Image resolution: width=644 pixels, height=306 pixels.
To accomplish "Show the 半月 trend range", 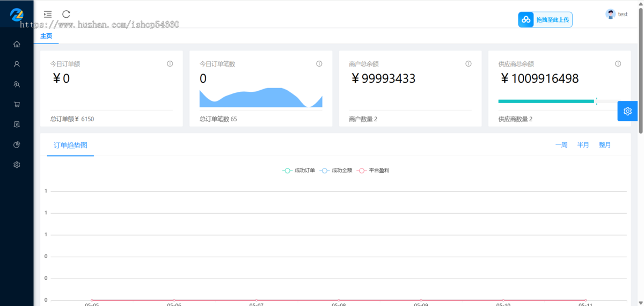I will point(583,145).
